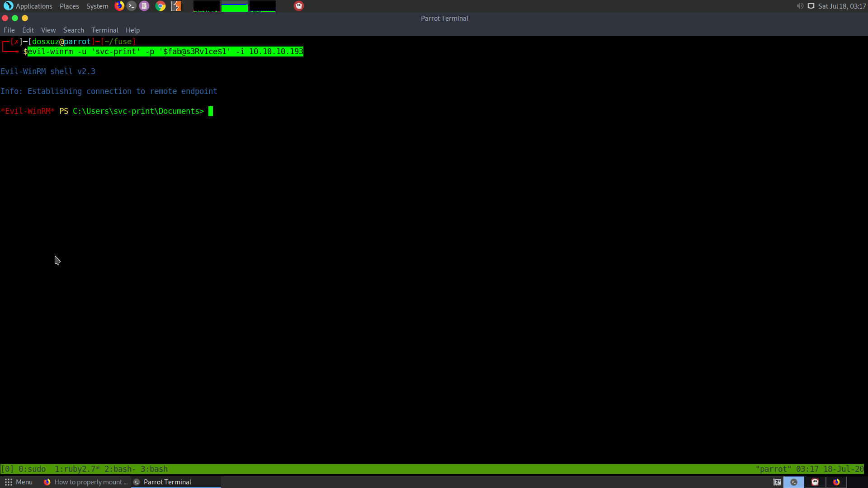
Task: Open Burp Suite orange launcher icon
Action: point(176,6)
